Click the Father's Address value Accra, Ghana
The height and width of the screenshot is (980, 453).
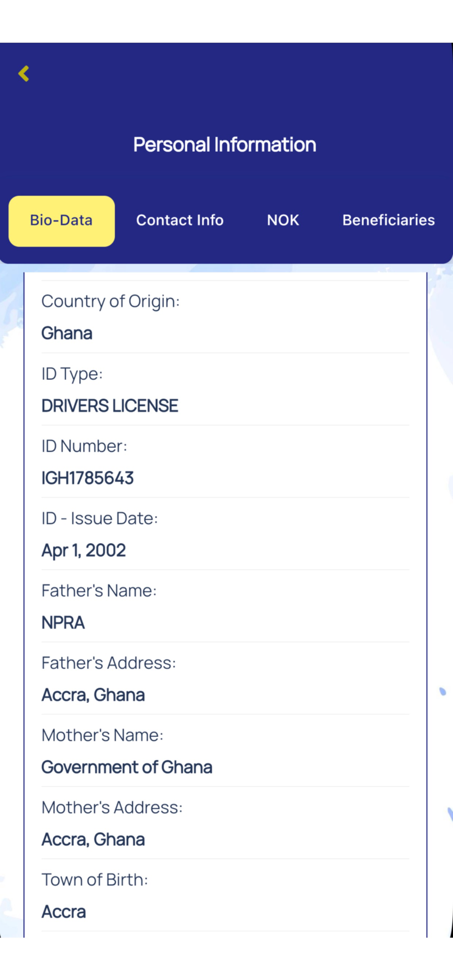point(93,695)
